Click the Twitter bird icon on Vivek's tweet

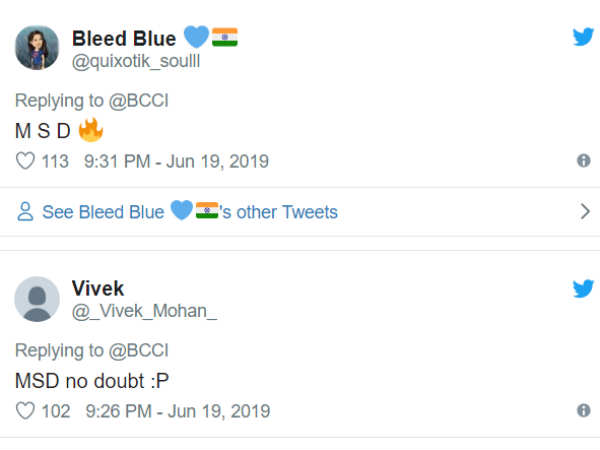(583, 288)
